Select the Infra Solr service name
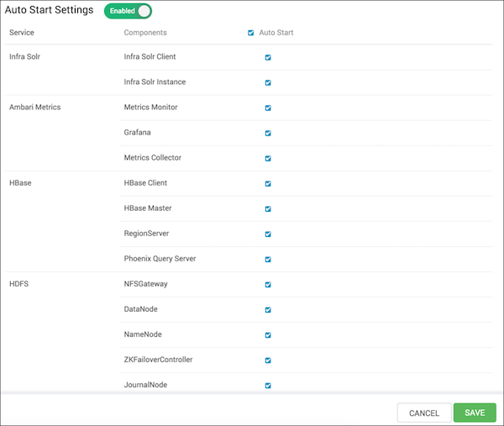 tap(24, 56)
